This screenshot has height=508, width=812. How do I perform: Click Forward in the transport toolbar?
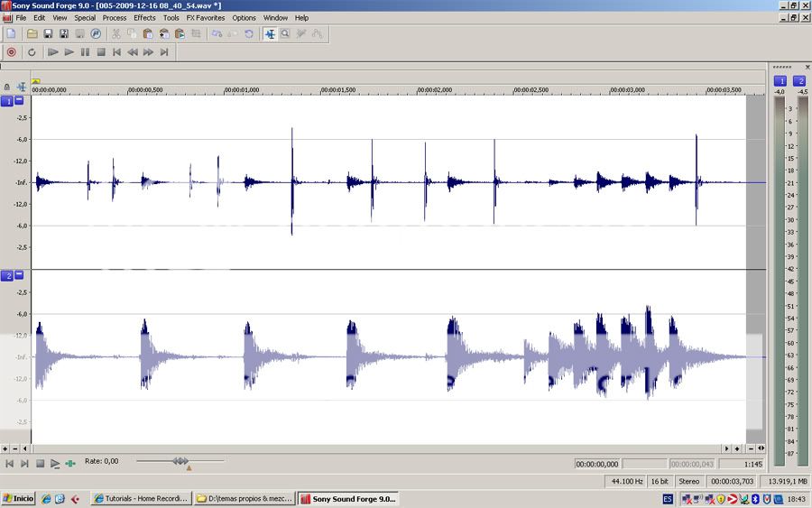(148, 52)
